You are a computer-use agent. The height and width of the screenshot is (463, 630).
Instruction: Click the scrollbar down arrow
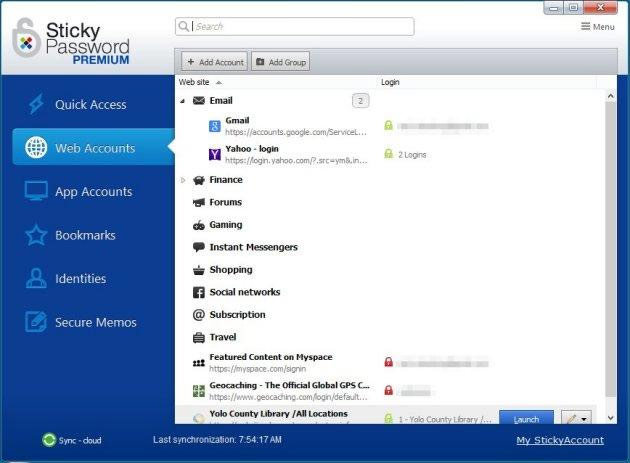[x=611, y=418]
